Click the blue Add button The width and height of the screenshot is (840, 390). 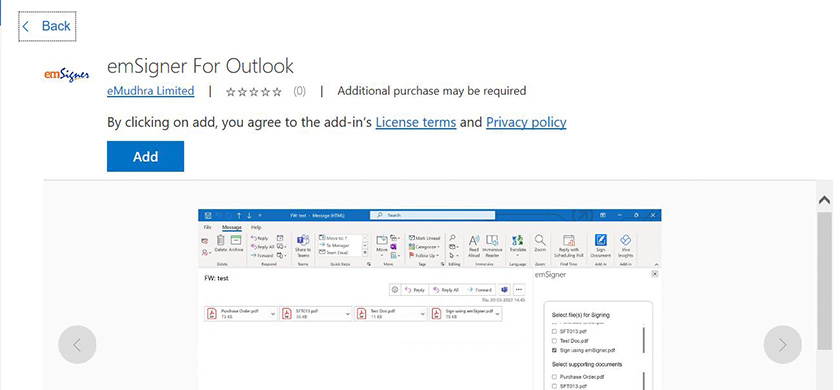point(145,156)
